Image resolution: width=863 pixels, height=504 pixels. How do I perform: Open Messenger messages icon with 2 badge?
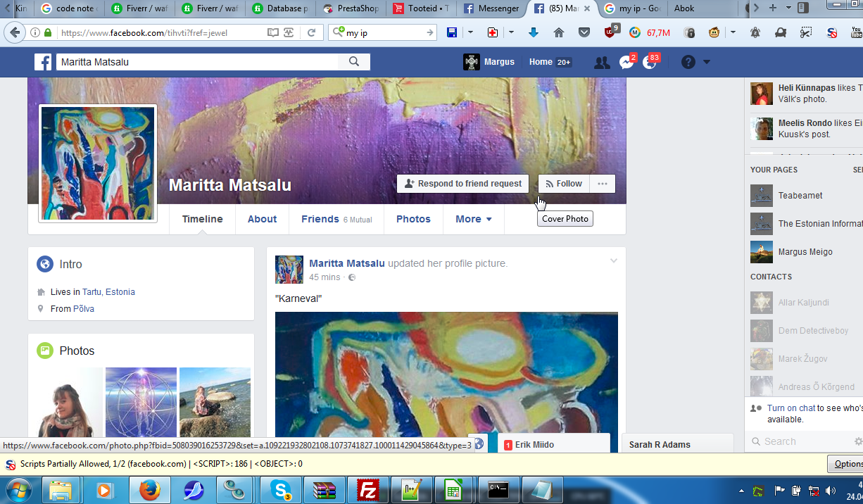point(626,62)
